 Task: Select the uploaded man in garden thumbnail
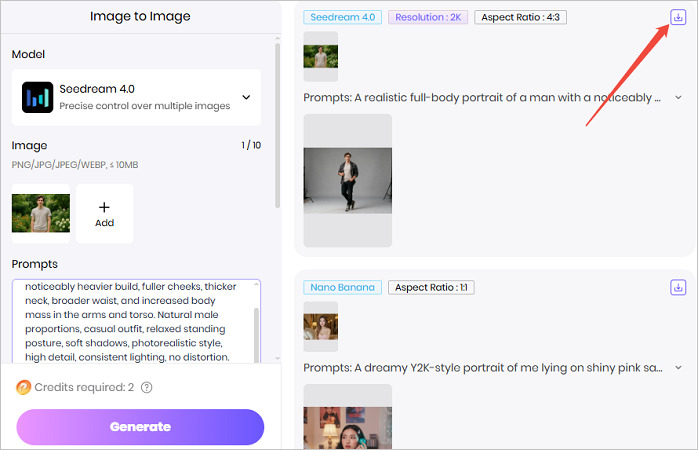pyautogui.click(x=41, y=213)
